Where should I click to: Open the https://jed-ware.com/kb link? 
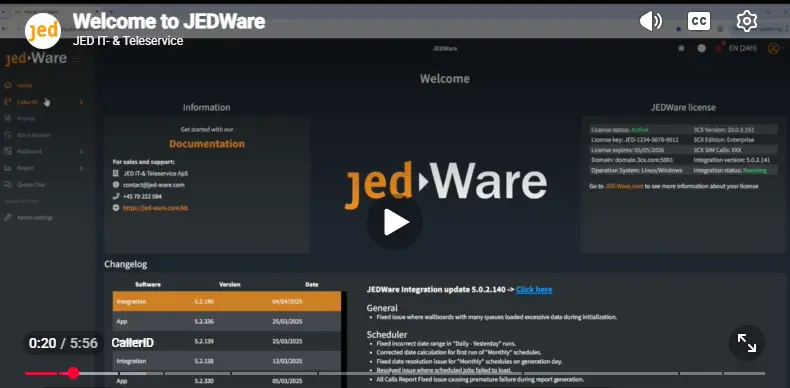(155, 208)
